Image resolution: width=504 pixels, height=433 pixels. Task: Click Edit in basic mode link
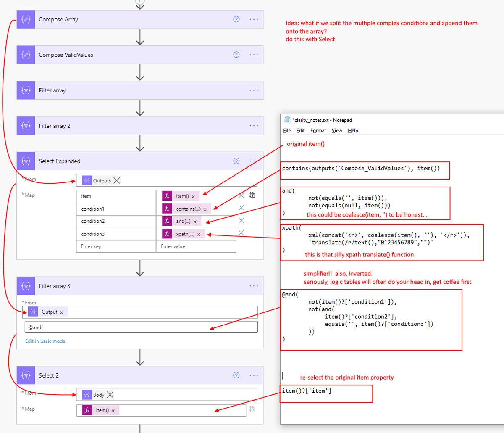(45, 341)
